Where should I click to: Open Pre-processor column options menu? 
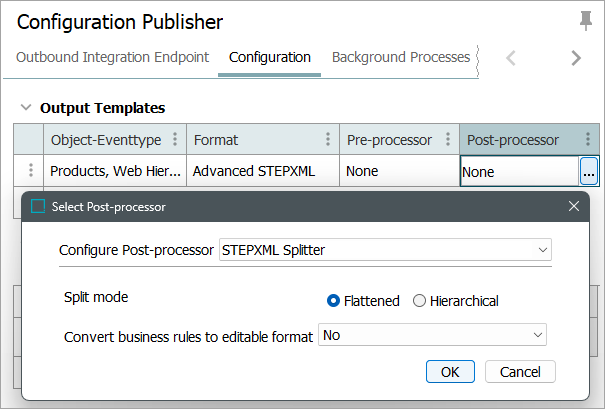coord(448,140)
